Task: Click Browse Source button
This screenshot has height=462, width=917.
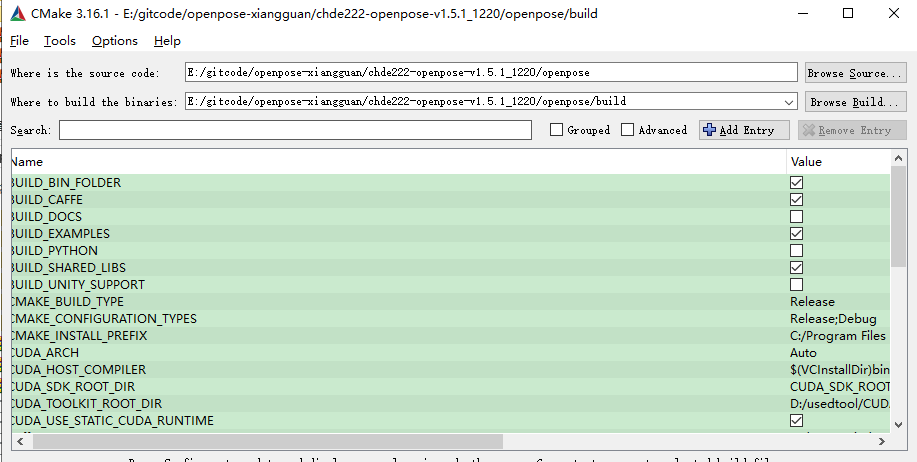Action: coord(855,73)
